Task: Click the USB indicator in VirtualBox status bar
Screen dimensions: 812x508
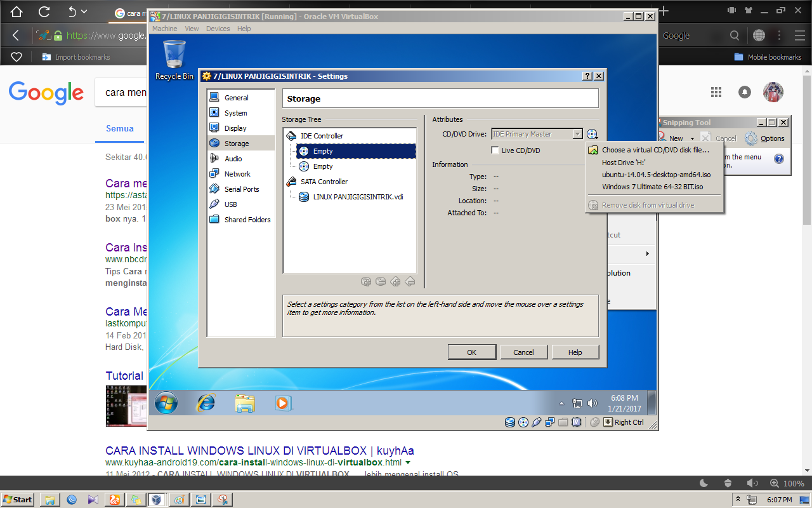Action: [x=537, y=422]
